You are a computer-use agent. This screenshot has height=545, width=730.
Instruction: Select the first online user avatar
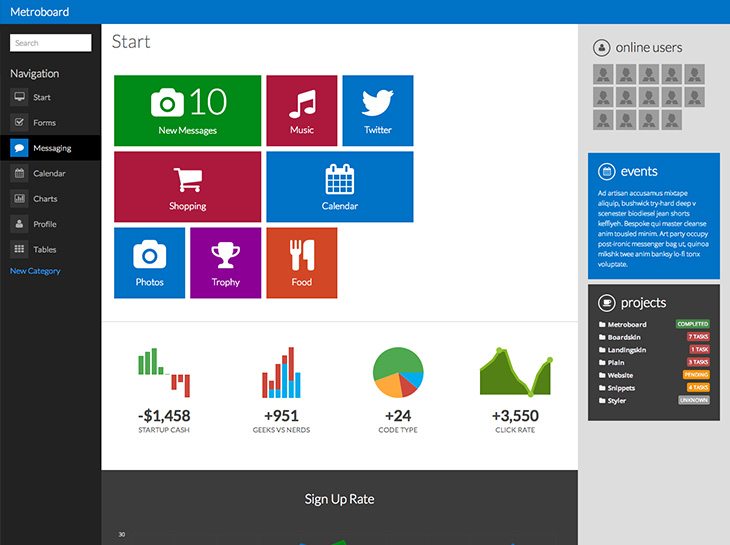[x=603, y=74]
